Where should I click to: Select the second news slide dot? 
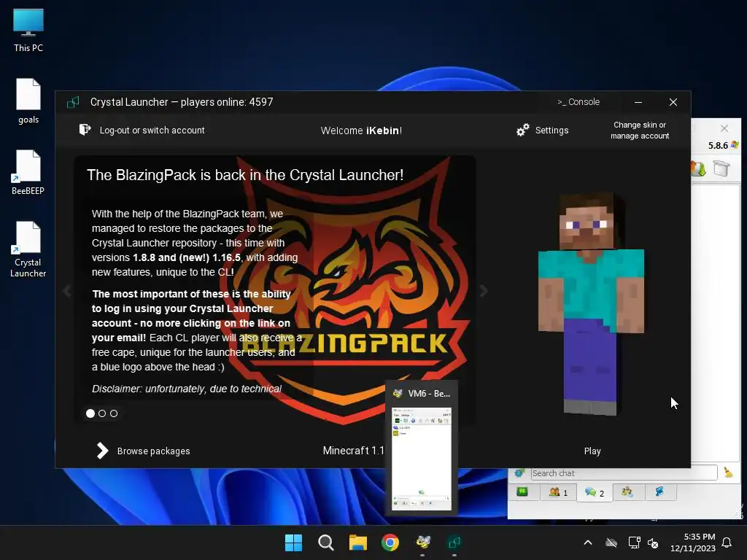(102, 413)
